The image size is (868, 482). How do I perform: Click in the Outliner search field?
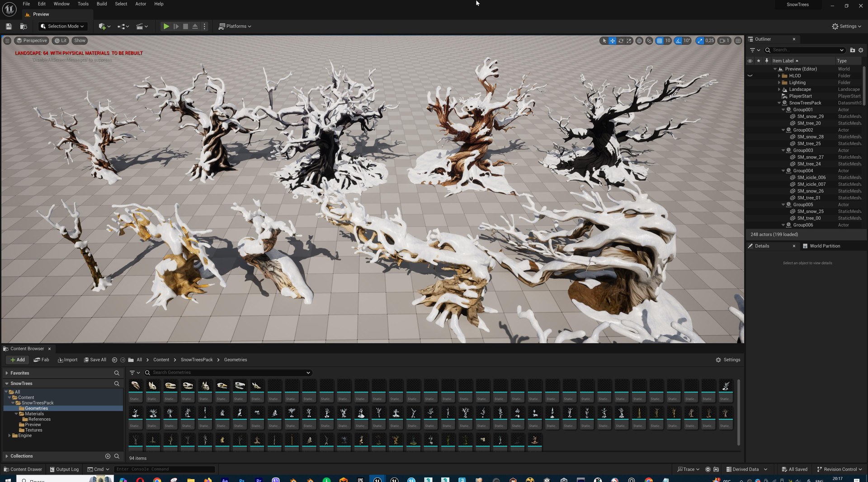[x=805, y=50]
